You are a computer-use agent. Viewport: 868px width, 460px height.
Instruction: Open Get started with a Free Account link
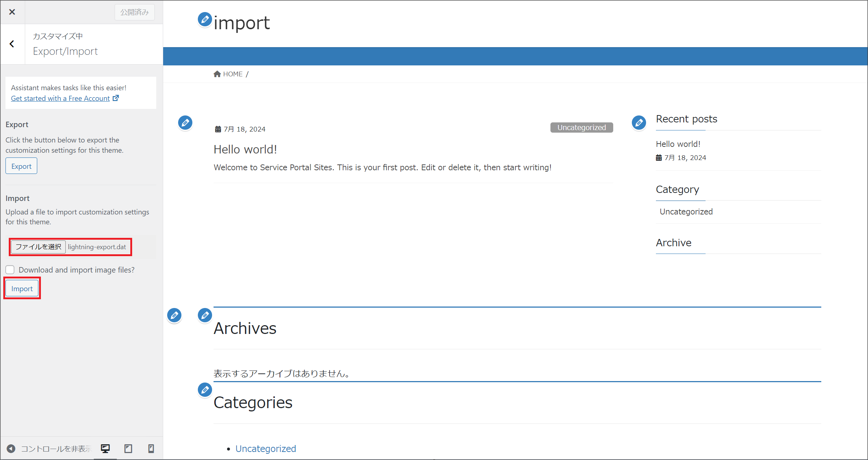tap(61, 98)
